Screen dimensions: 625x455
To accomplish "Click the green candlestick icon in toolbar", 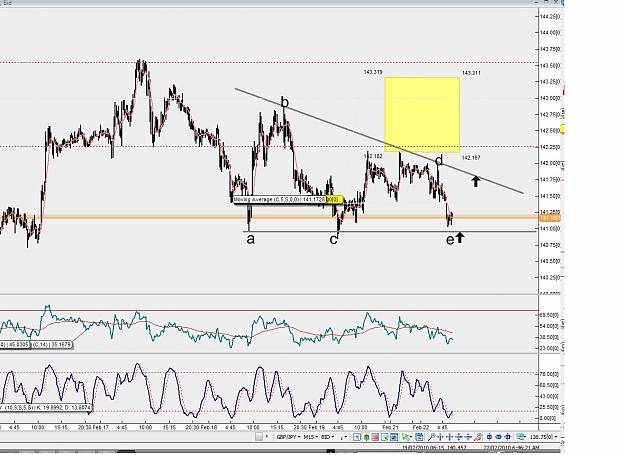I will (x=366, y=437).
